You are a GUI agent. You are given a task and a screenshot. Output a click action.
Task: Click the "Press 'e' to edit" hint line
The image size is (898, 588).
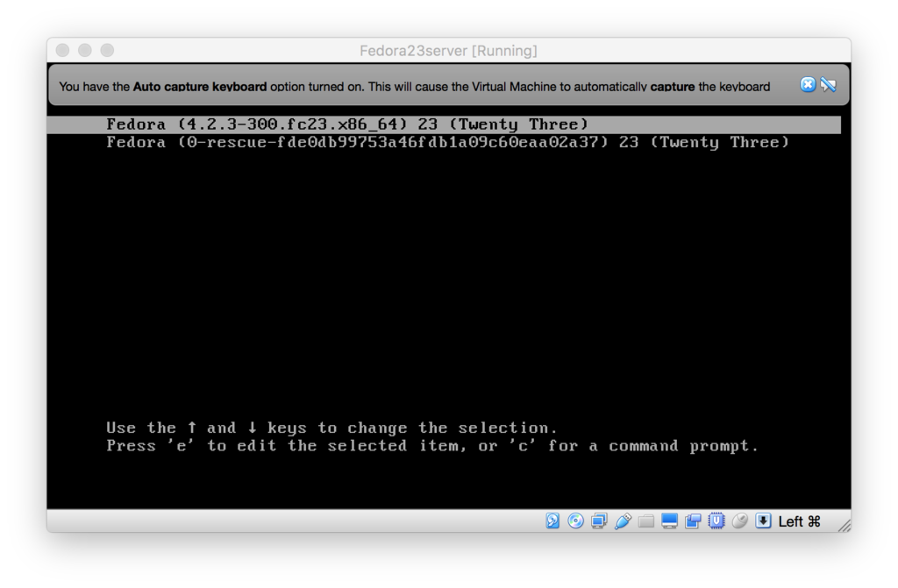[432, 445]
